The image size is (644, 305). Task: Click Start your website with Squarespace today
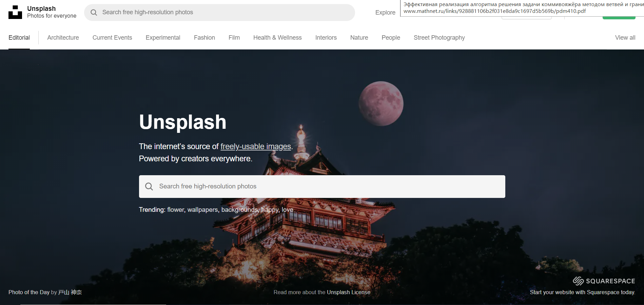[583, 292]
